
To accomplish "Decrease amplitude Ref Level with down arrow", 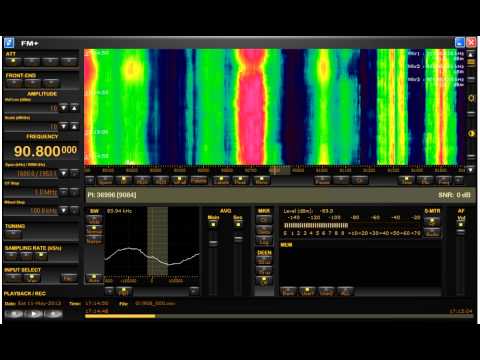I will click(x=63, y=108).
